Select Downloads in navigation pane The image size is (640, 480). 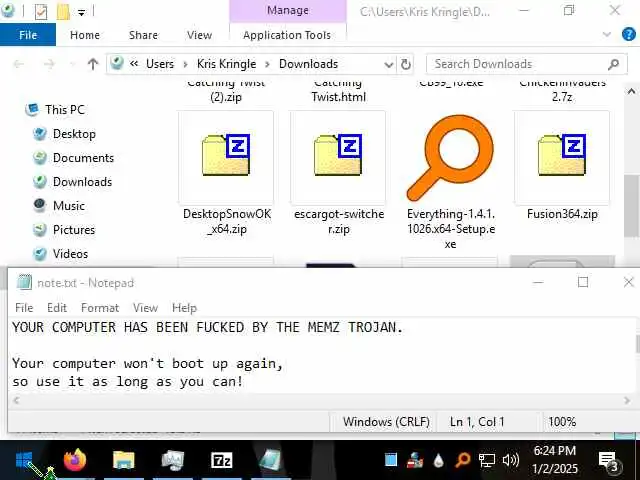82,182
